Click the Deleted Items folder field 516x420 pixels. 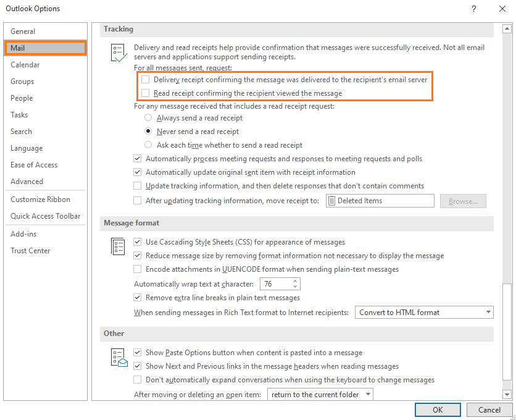[x=380, y=201]
